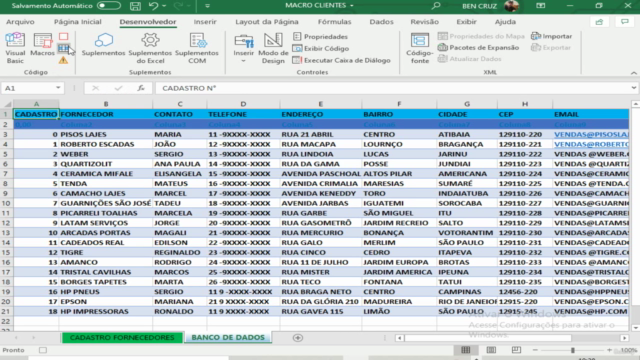640x360 pixels.
Task: Click the horizontal scrollbar right arrow
Action: (x=624, y=338)
